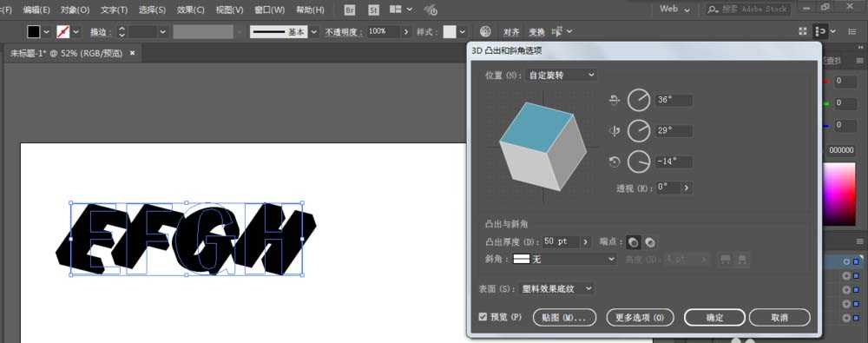Click the black fill color swatch
The width and height of the screenshot is (868, 343).
(x=34, y=31)
